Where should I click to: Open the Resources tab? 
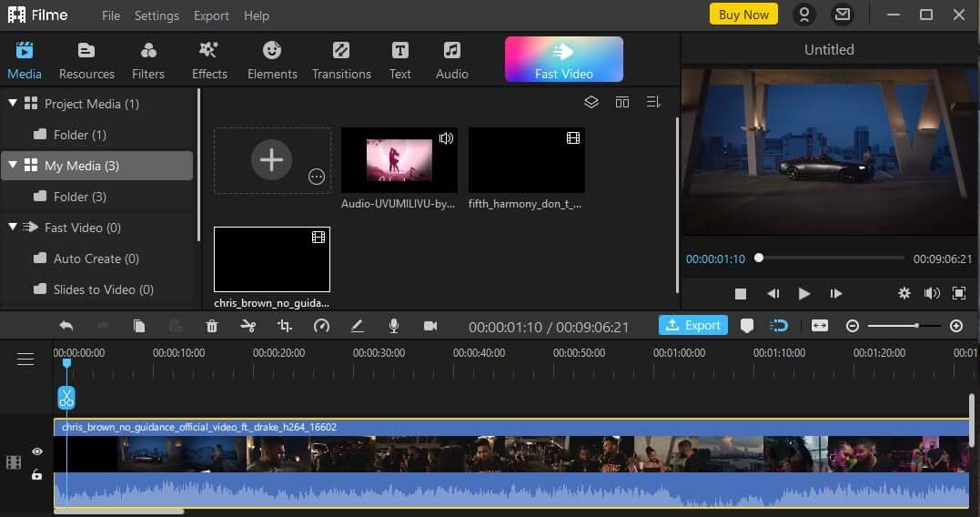pos(86,60)
